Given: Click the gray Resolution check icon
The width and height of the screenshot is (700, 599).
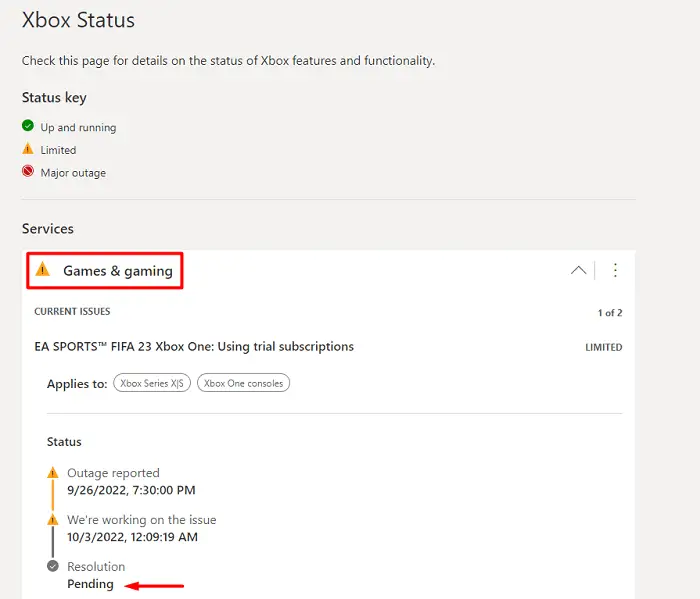Looking at the screenshot, I should (x=53, y=566).
